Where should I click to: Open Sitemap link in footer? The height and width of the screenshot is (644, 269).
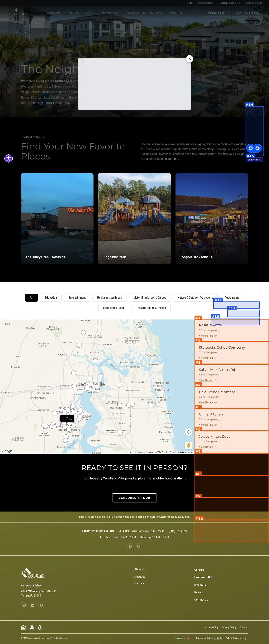tap(244, 627)
